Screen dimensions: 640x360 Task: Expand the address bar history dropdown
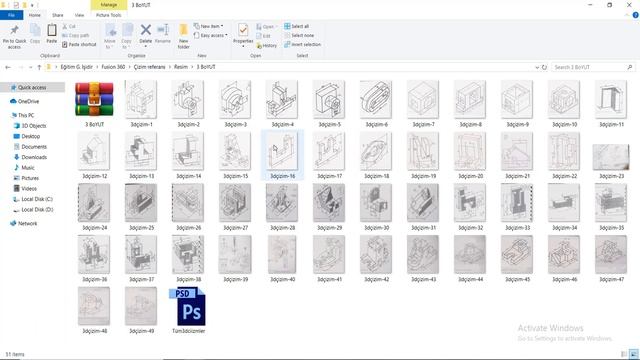pos(537,67)
